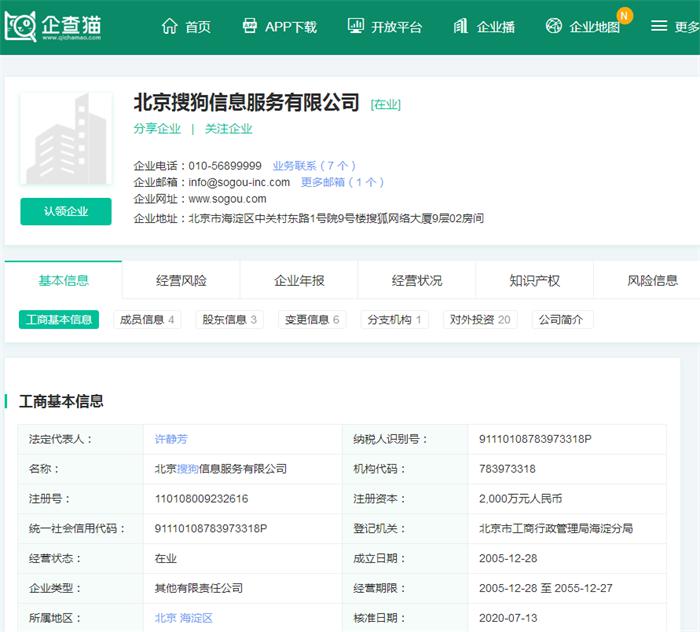The height and width of the screenshot is (632, 700).
Task: Open 更多邮箱 (1个) link
Action: coord(342,182)
